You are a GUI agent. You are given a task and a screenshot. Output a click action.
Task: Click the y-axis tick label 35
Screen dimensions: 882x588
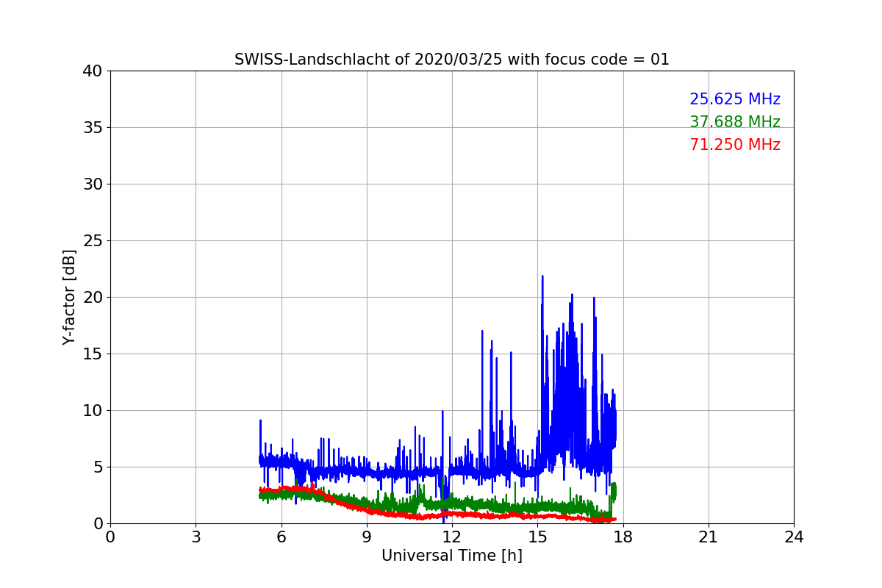pos(92,128)
